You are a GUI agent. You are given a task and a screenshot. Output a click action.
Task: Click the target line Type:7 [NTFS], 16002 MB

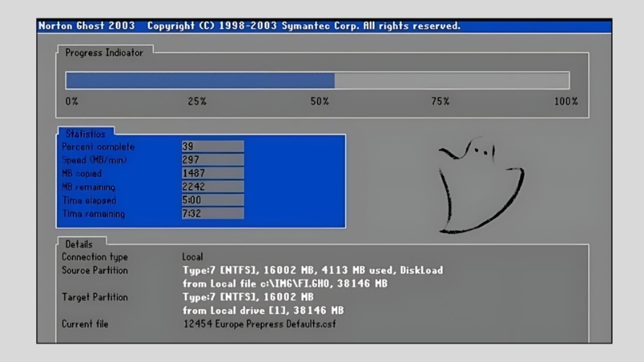(x=248, y=297)
